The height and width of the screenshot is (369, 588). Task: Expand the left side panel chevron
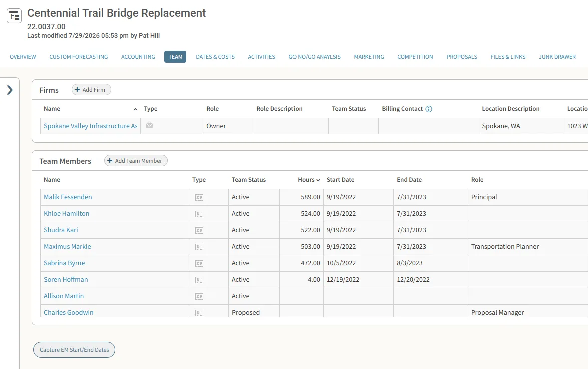point(10,90)
